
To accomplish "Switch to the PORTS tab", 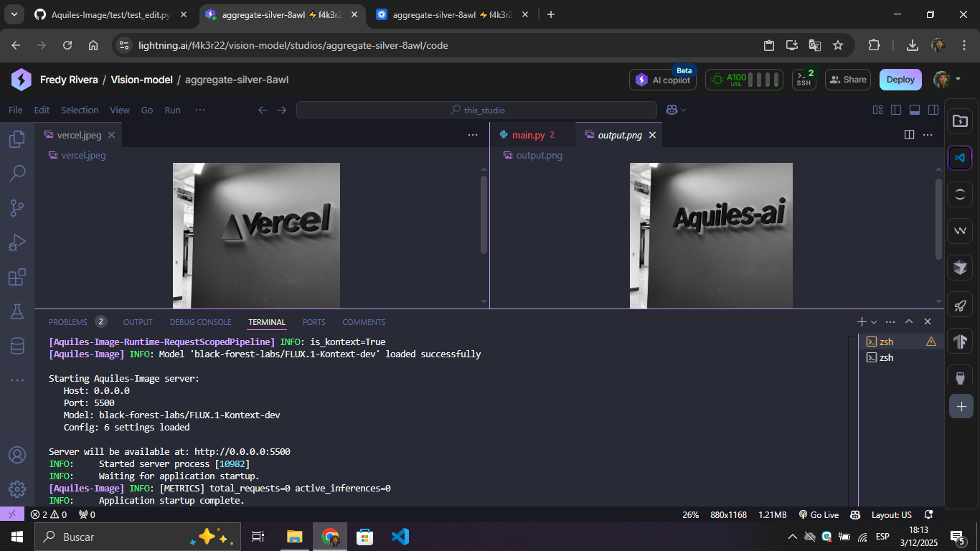I will tap(314, 322).
